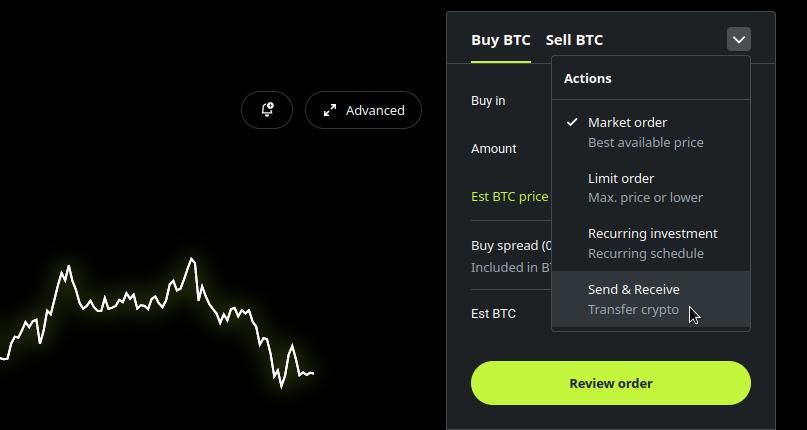
Task: Click the Buy in field label
Action: [x=488, y=101]
